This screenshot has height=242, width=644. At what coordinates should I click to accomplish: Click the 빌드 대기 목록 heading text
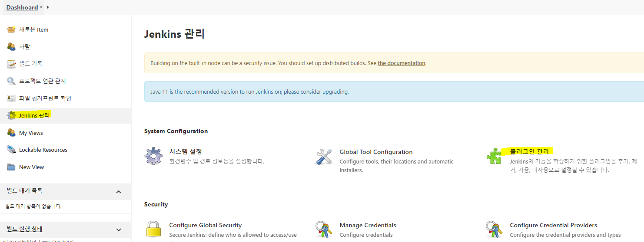[x=25, y=191]
